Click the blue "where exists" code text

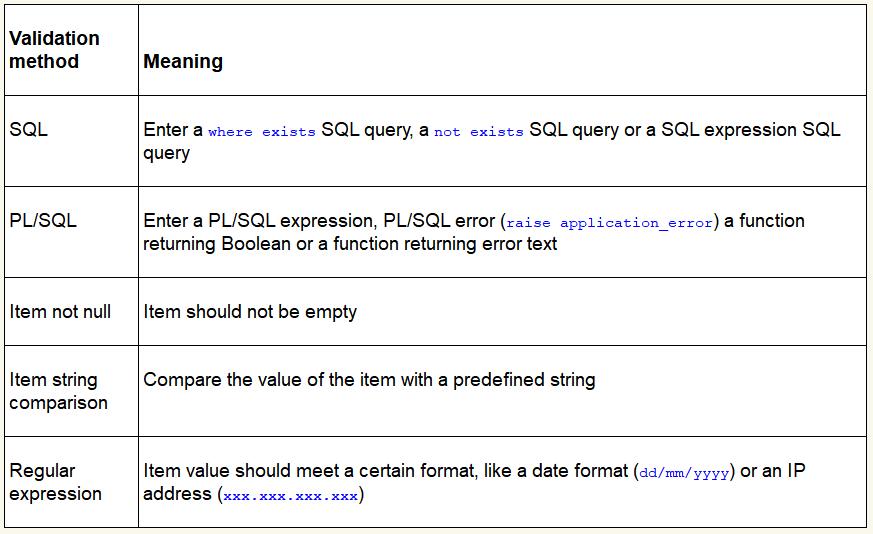click(x=262, y=132)
